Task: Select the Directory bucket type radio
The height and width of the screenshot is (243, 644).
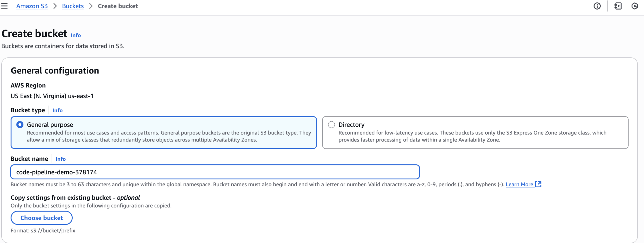Action: click(331, 125)
